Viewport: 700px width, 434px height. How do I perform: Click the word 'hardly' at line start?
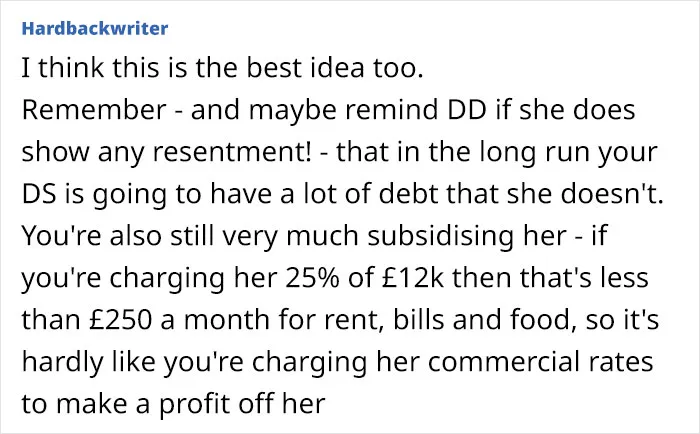pyautogui.click(x=62, y=362)
